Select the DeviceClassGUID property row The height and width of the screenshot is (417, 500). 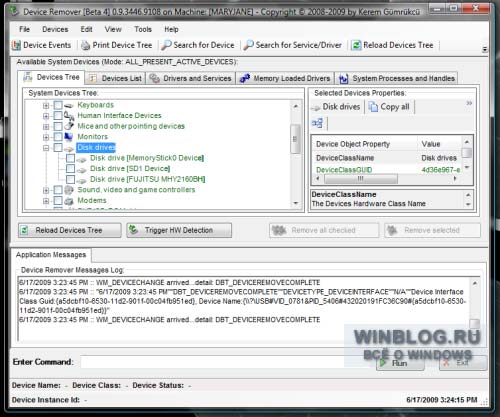click(x=387, y=170)
